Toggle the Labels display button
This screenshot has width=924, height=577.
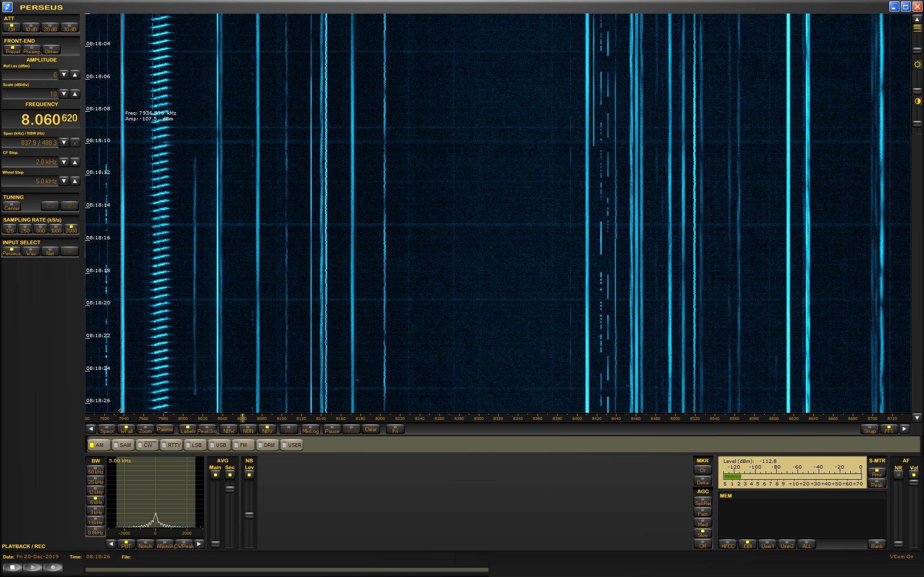(x=188, y=429)
